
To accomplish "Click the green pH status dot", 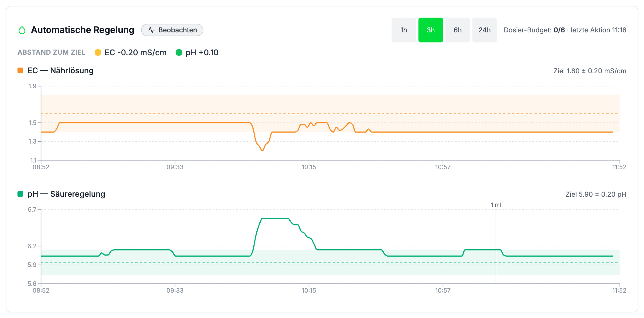I will coord(179,53).
